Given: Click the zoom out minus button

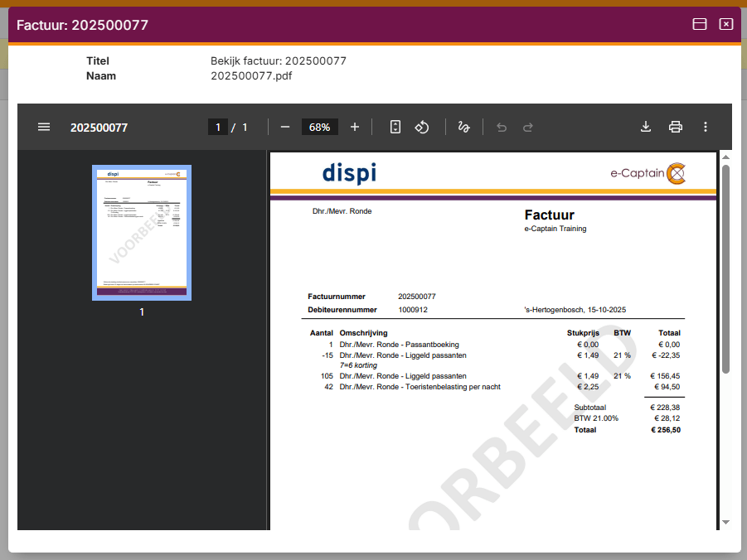Looking at the screenshot, I should pos(285,127).
